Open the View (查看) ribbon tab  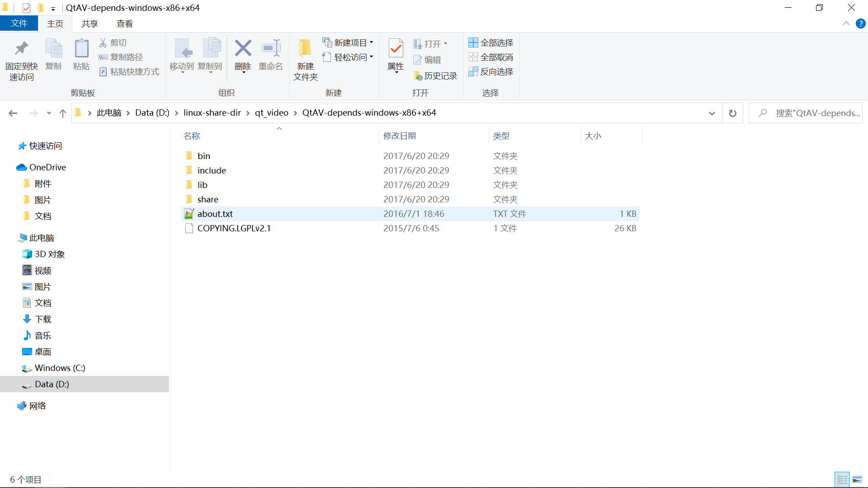coord(124,24)
